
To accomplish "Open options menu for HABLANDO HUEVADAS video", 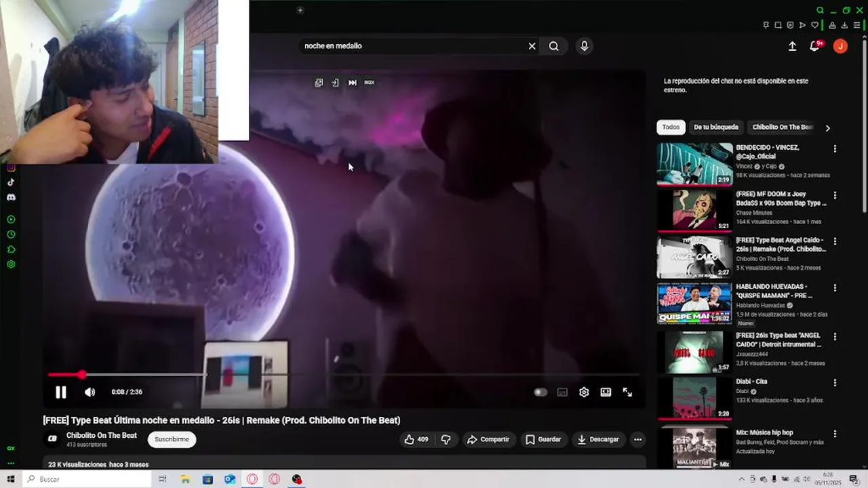I will coord(835,288).
